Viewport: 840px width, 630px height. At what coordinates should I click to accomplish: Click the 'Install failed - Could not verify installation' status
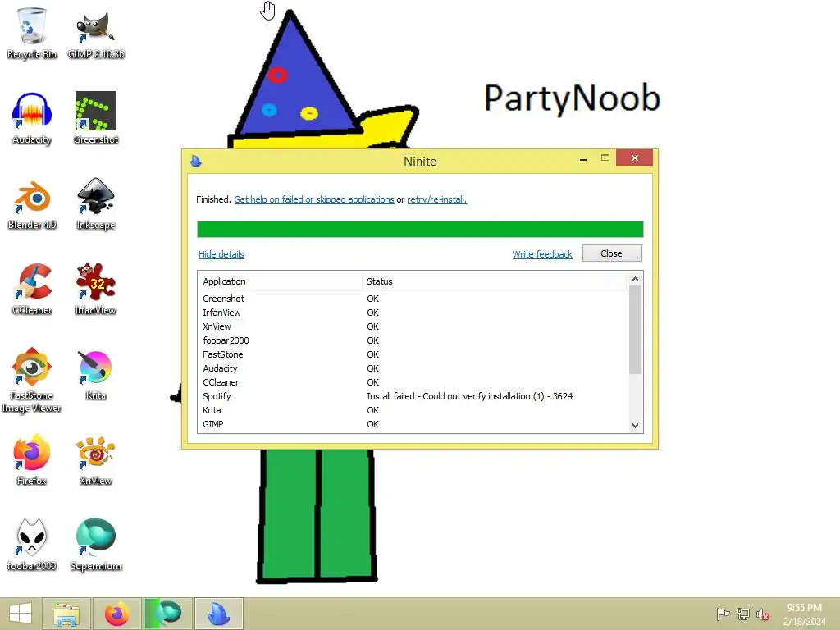coord(470,396)
